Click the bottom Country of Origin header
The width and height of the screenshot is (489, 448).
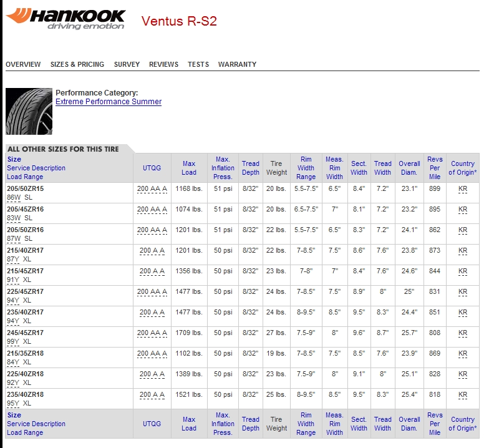pyautogui.click(x=463, y=424)
